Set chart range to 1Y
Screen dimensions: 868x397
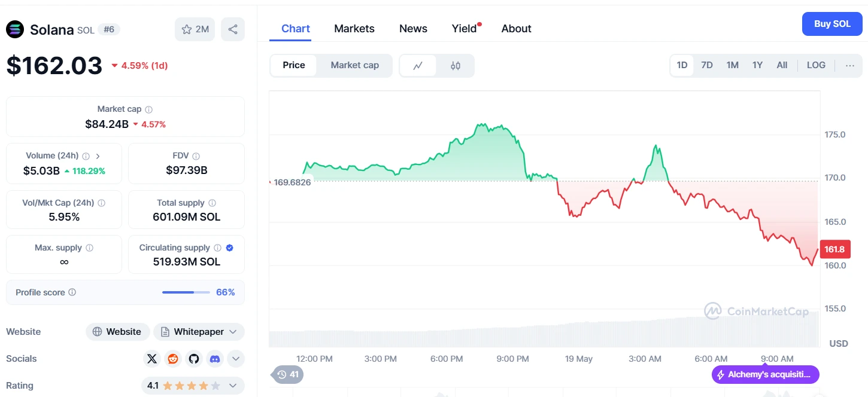click(757, 65)
